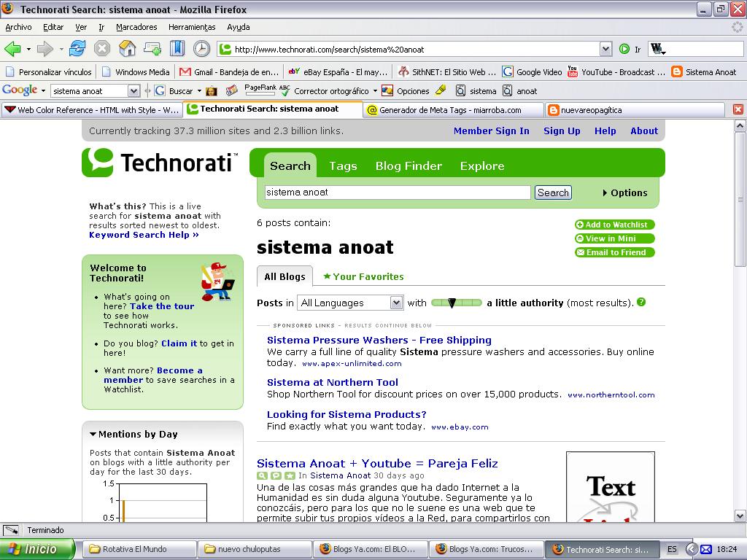Open the Inicio start button

(x=37, y=549)
